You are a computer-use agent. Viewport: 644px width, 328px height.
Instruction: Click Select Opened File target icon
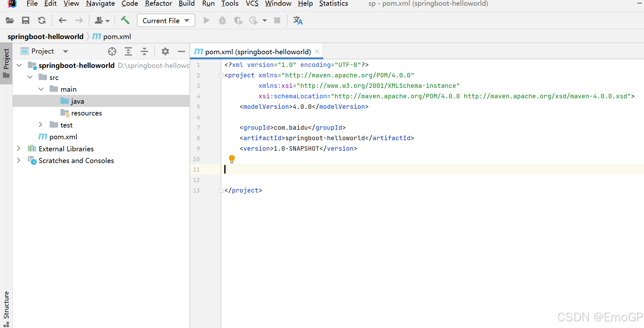(112, 51)
